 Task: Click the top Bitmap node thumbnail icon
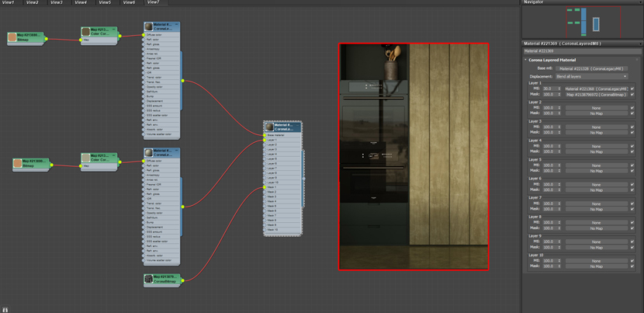[12, 37]
